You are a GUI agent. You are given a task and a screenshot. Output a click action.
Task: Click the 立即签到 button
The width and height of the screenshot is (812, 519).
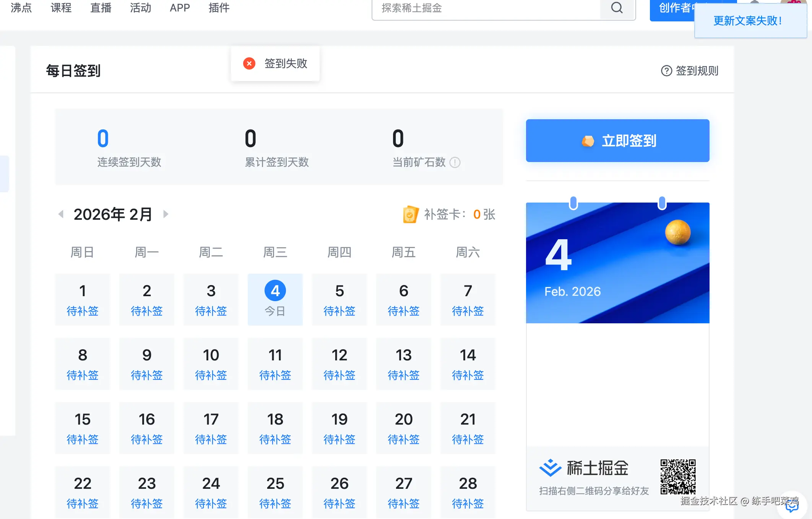(617, 141)
